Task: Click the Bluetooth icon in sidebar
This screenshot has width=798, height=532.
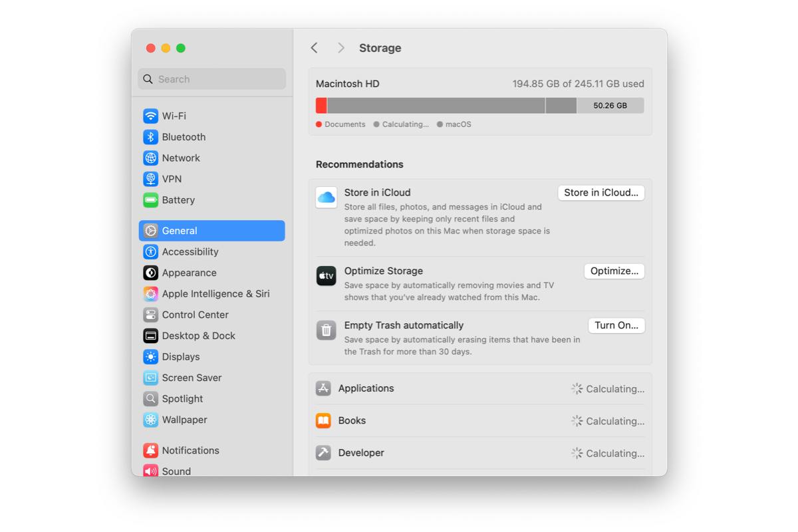Action: click(x=151, y=137)
